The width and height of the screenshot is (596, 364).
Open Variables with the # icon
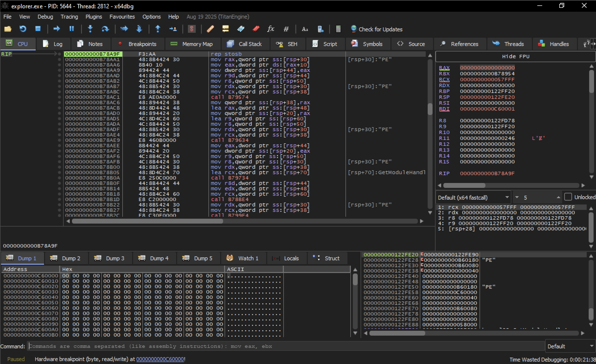(286, 29)
